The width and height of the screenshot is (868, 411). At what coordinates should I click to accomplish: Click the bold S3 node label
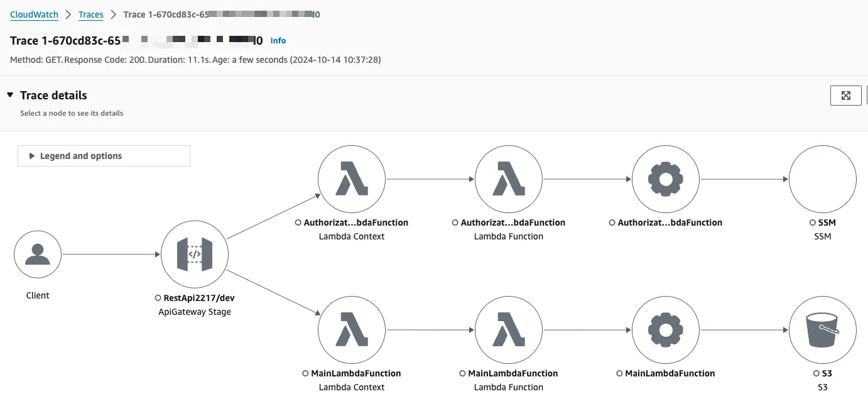827,373
